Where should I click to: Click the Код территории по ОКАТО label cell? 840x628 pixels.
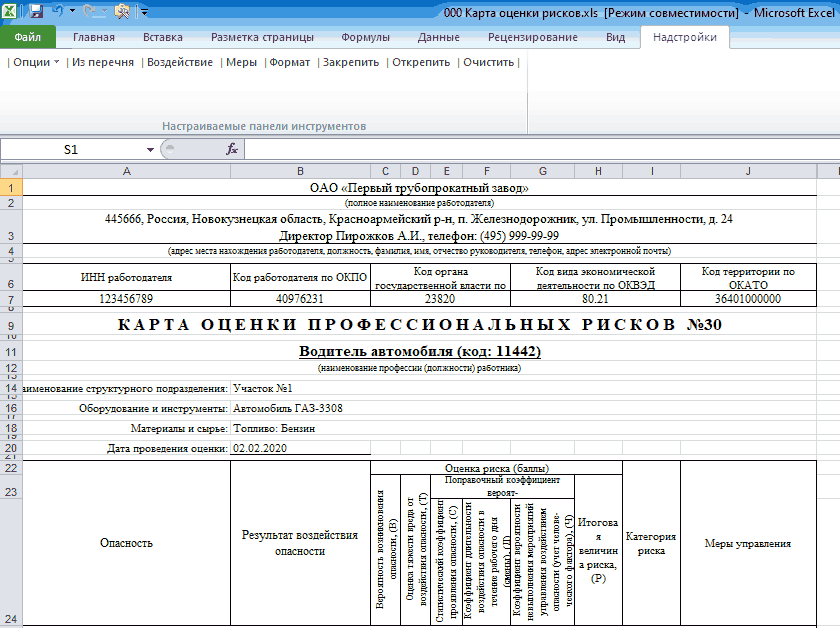(748, 278)
